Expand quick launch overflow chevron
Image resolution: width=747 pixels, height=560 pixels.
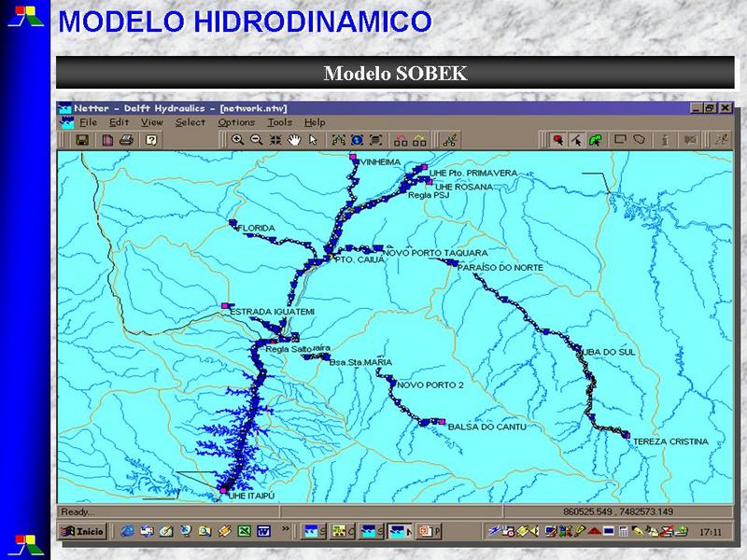(286, 528)
